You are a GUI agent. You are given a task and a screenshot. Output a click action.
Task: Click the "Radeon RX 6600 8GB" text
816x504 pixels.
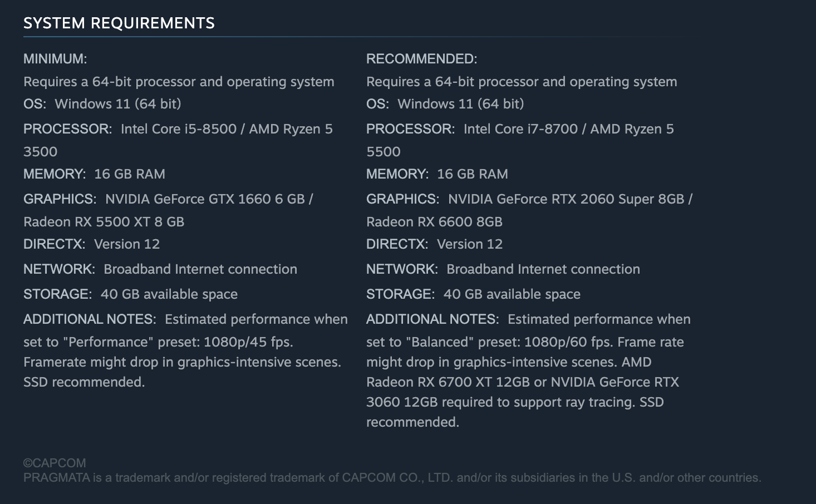434,222
